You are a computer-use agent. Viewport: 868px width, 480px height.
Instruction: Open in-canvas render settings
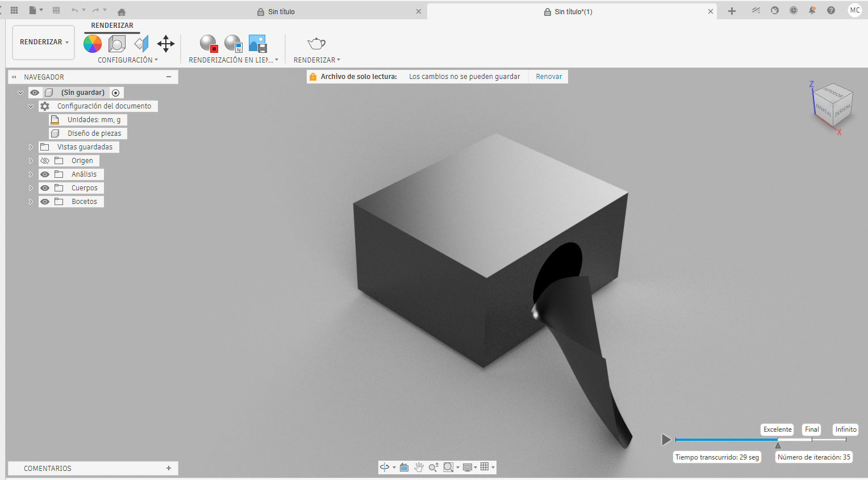(x=233, y=43)
